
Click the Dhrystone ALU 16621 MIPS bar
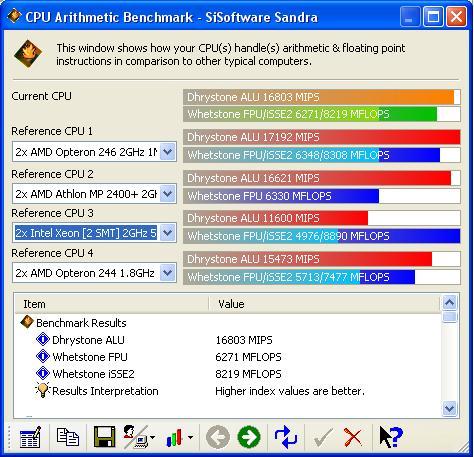(x=322, y=178)
